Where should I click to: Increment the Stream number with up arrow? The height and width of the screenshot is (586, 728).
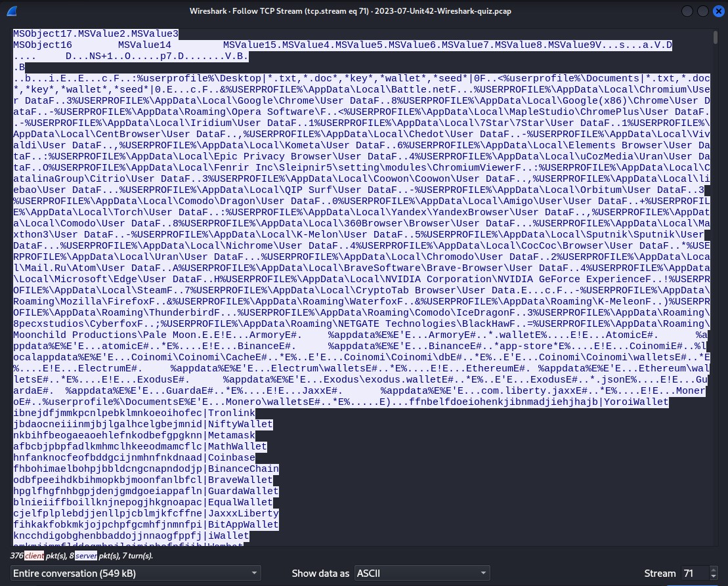point(715,570)
